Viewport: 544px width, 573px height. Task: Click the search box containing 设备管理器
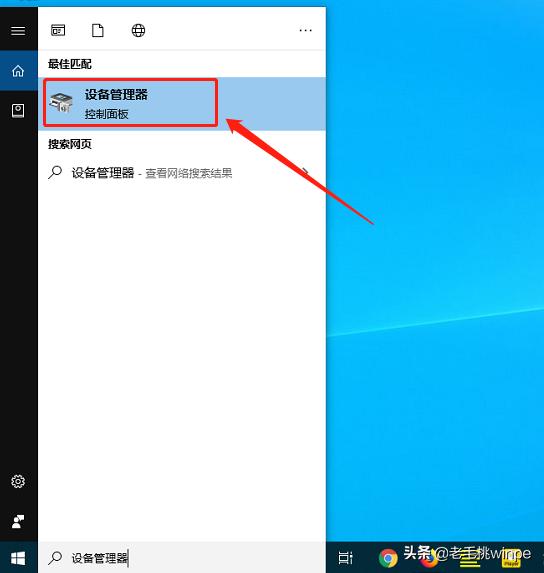point(182,558)
